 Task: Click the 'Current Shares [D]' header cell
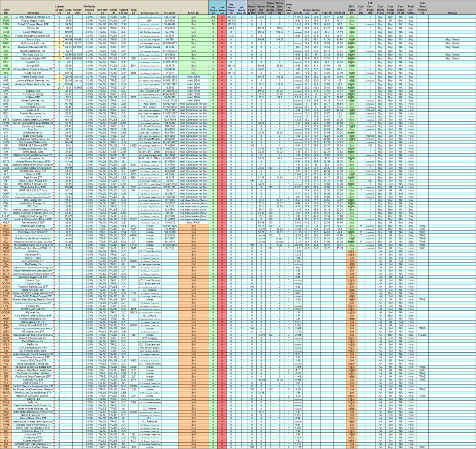click(x=59, y=8)
